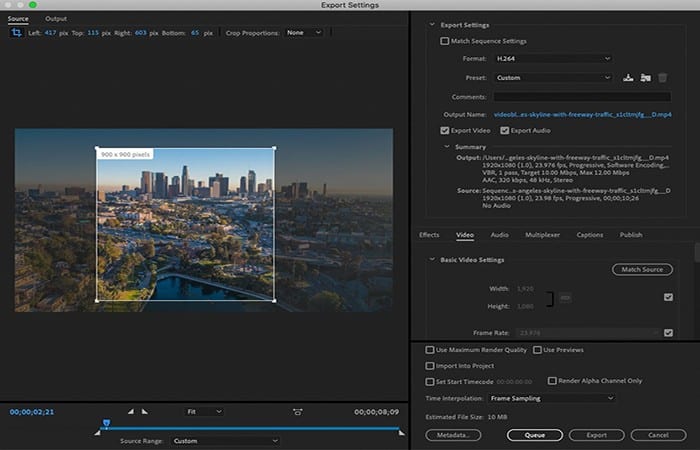Toggle the Frame Rate match source checkbox
Screen dimensions: 700x450
click(x=668, y=333)
